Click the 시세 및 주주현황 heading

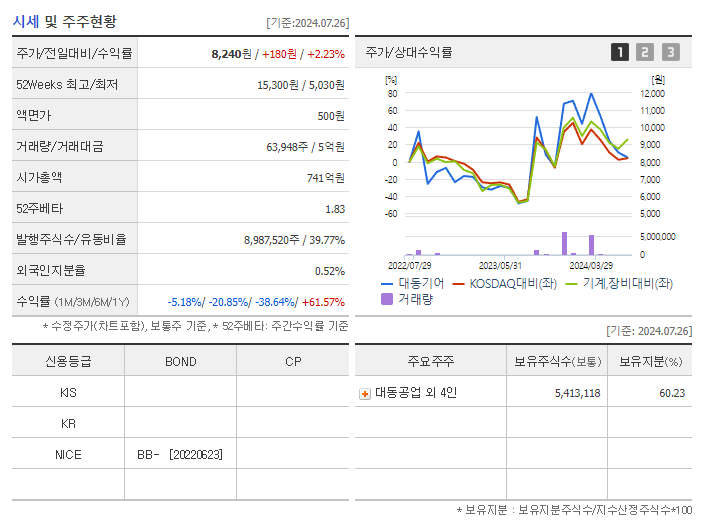64,21
